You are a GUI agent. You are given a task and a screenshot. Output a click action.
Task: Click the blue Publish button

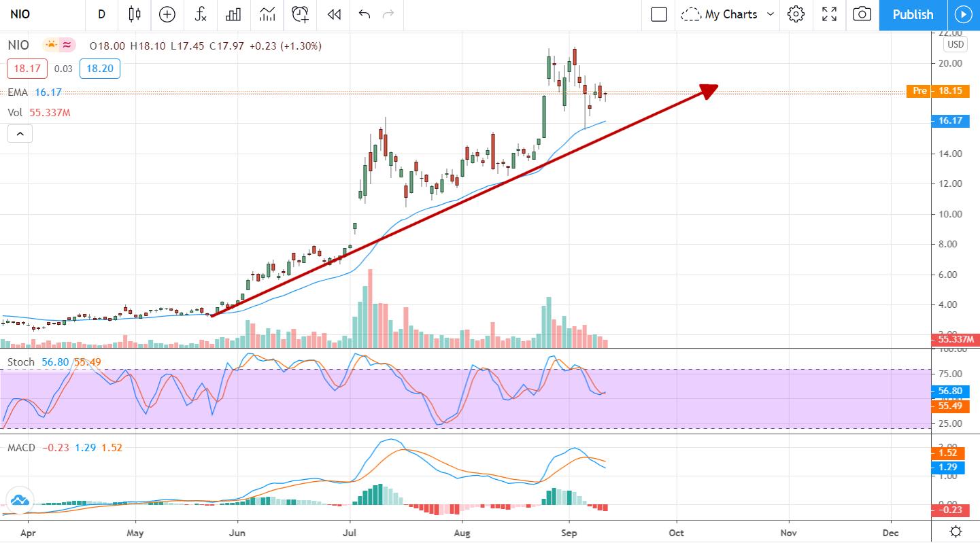[913, 14]
